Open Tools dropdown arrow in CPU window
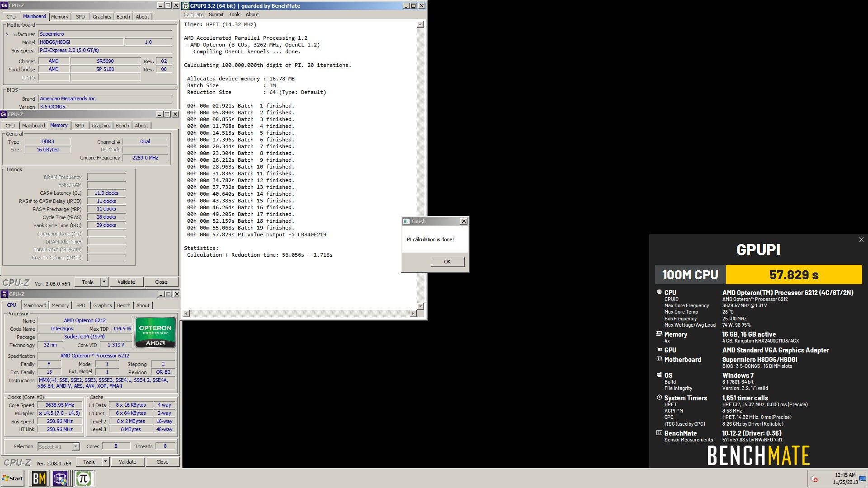 [105, 462]
